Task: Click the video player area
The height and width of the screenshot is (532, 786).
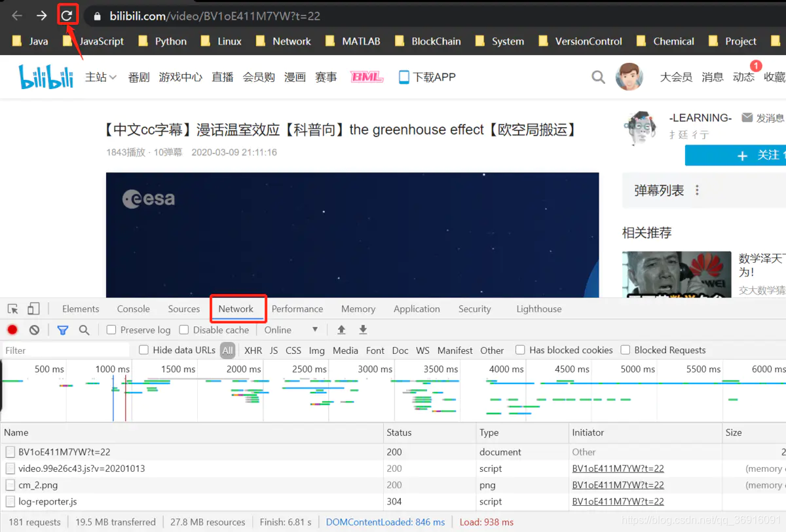Action: (x=352, y=235)
